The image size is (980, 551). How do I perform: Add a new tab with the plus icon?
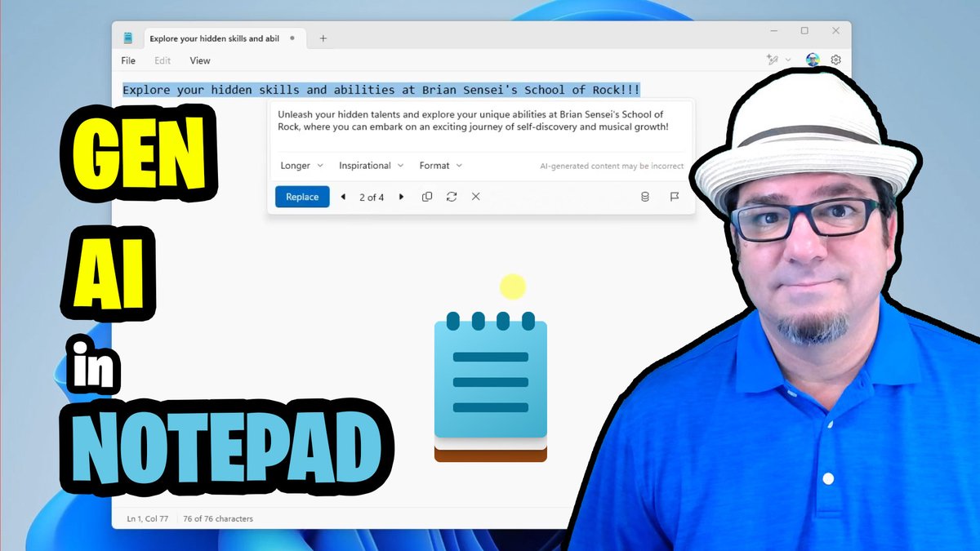(x=323, y=38)
